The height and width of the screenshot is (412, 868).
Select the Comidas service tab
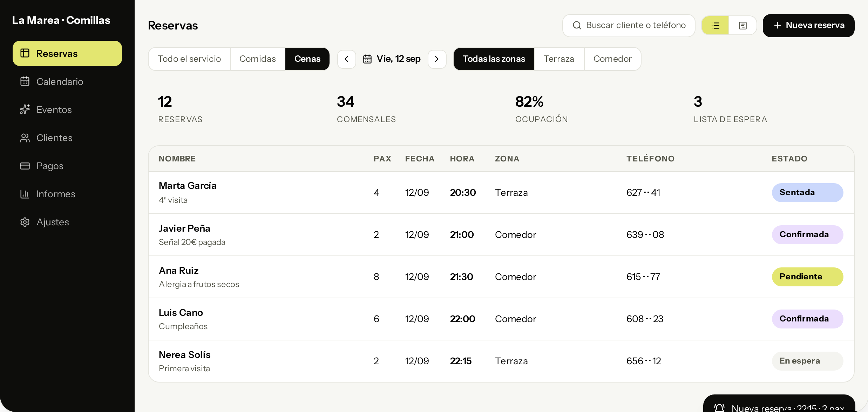tap(258, 59)
